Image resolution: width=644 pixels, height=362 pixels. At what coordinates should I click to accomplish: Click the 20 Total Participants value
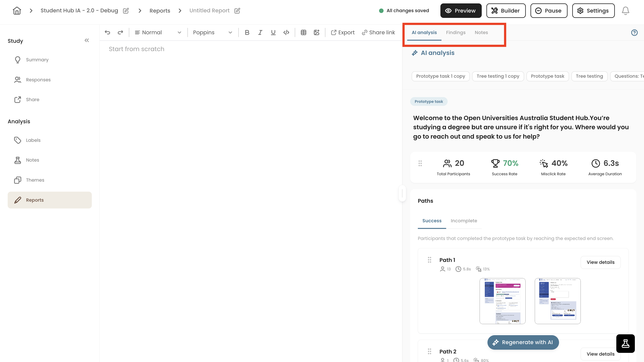(459, 163)
